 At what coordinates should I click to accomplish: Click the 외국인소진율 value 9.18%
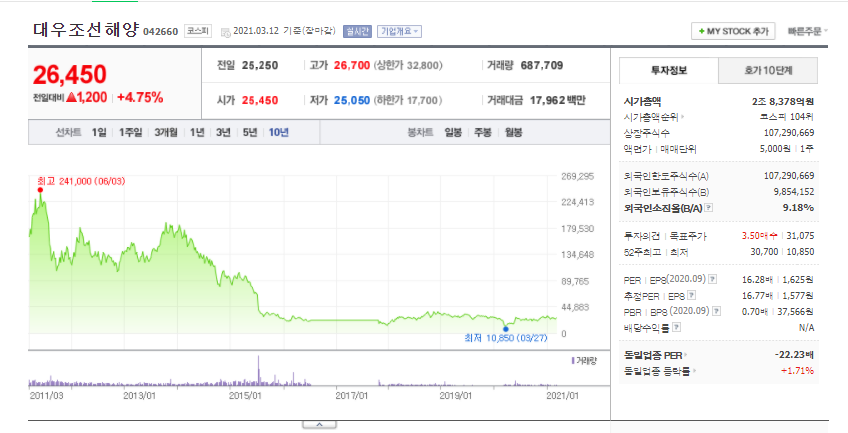tap(798, 208)
